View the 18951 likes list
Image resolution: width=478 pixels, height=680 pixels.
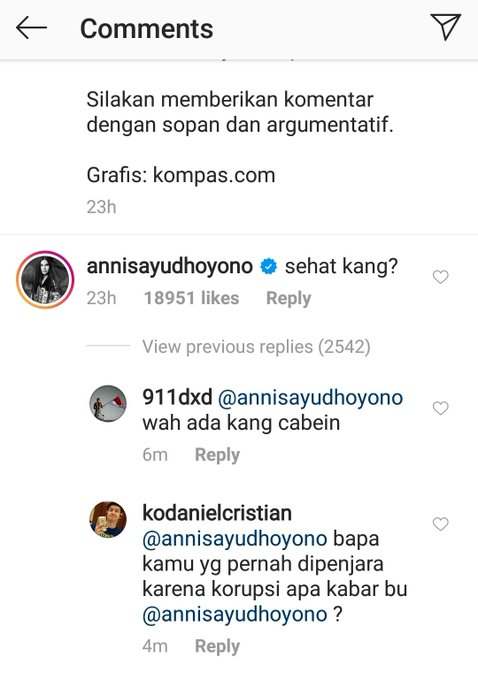(x=191, y=298)
